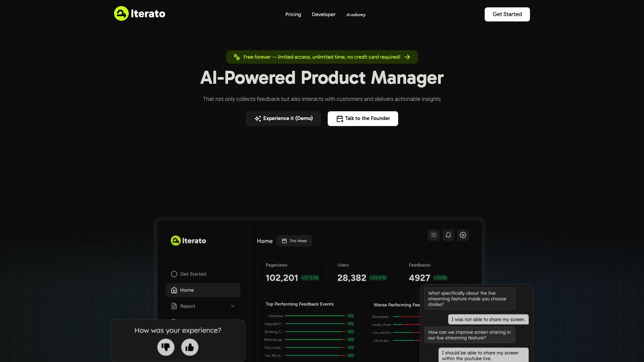Switch to the Developer page
Viewport: 644px width, 362px height.
pyautogui.click(x=323, y=14)
